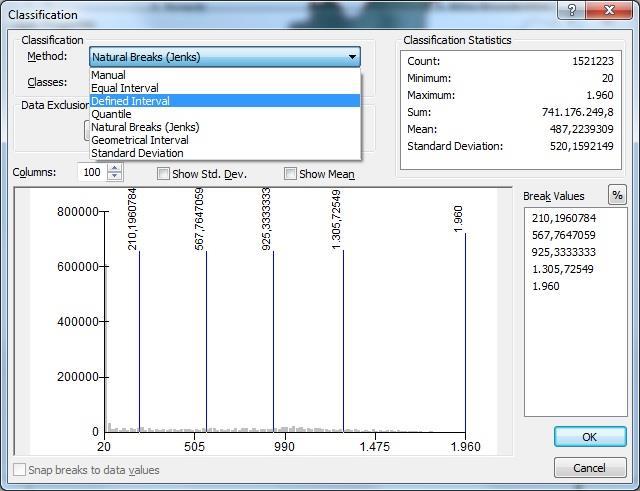Choose Equal Interval method

point(225,88)
